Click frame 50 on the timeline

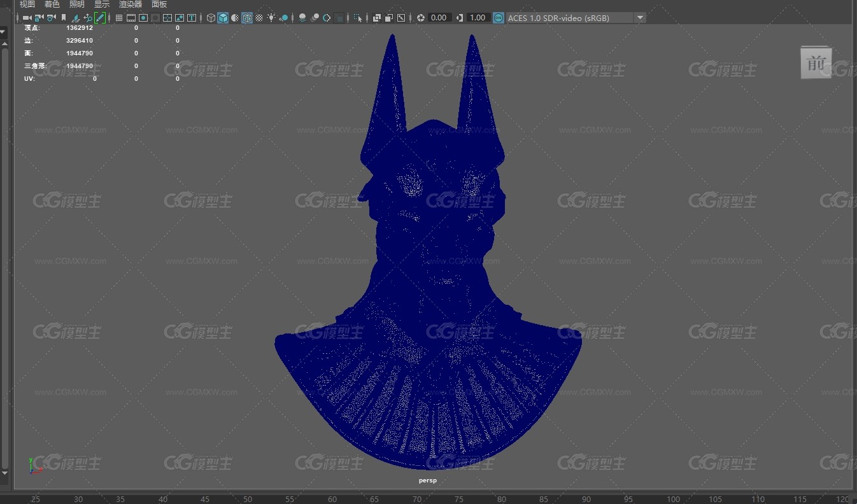[248, 499]
